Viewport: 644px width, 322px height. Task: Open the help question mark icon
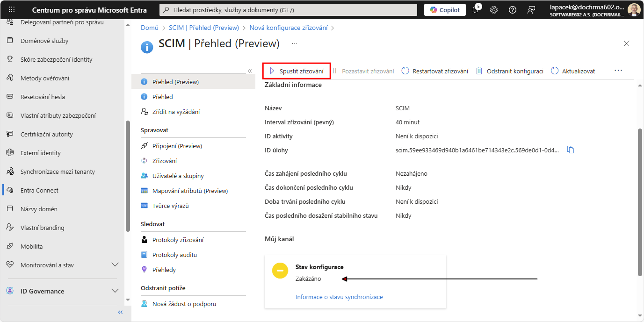point(513,10)
